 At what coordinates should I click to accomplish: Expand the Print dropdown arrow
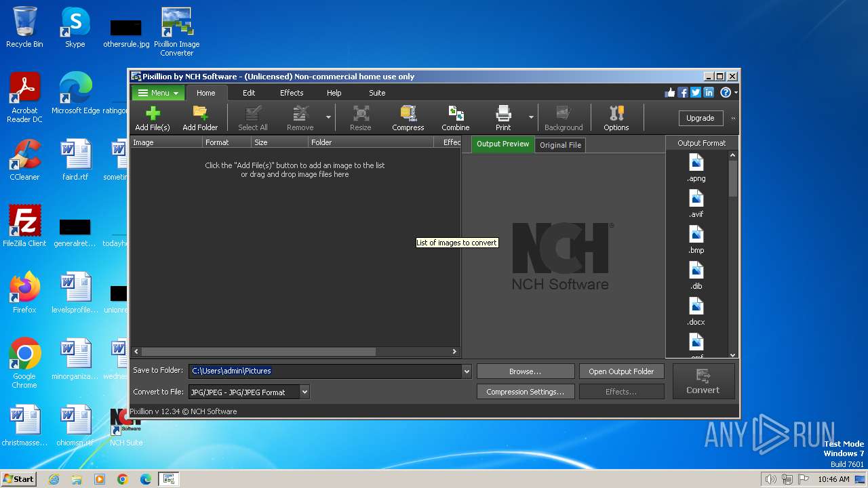[531, 118]
